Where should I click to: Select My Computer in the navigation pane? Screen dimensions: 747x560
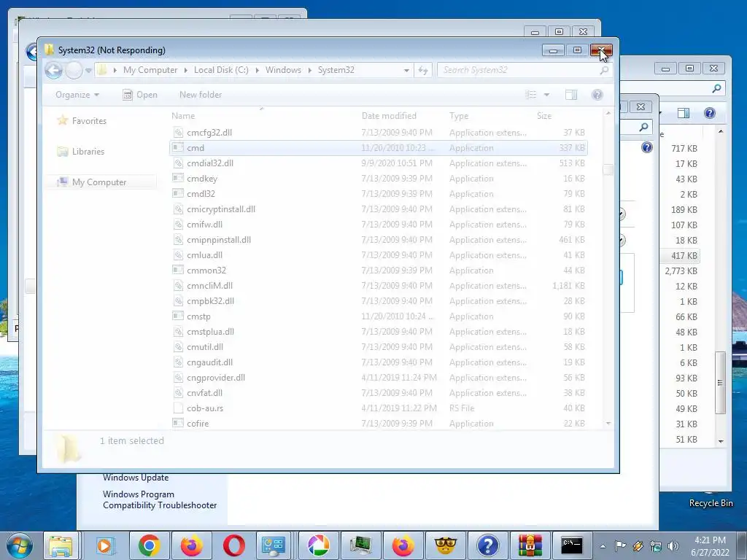[99, 182]
